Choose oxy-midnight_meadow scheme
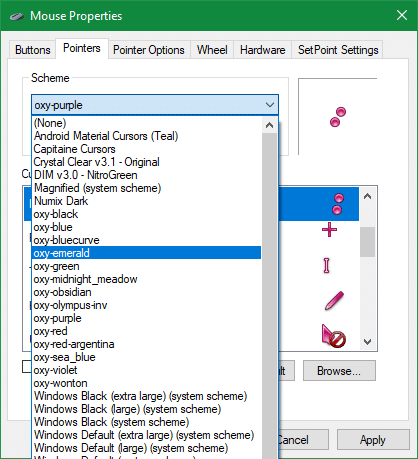The image size is (418, 459). (147, 279)
